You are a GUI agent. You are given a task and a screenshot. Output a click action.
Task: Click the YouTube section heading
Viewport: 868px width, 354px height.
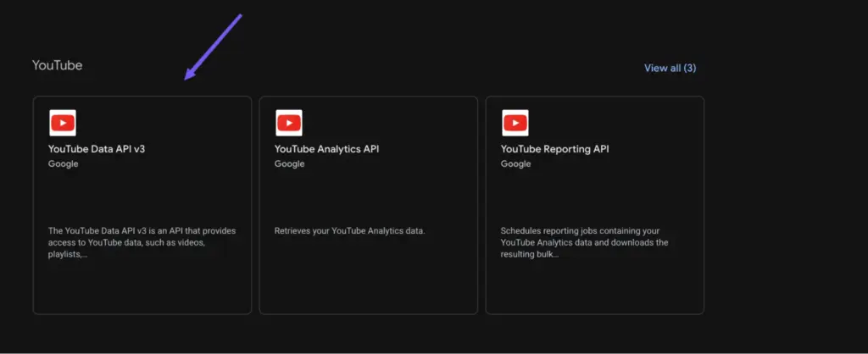tap(57, 65)
